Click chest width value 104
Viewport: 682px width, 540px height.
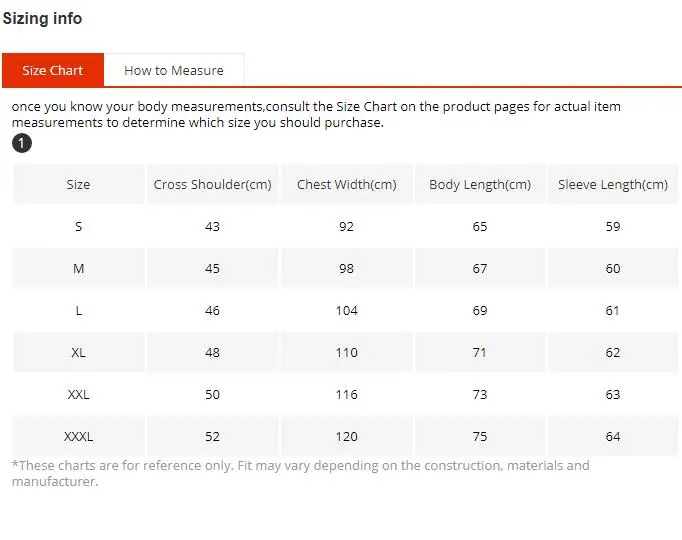coord(347,310)
